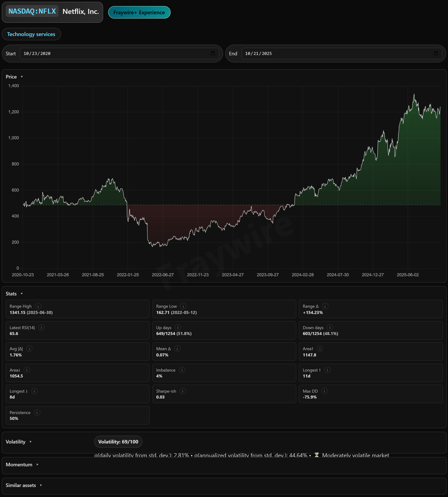Click the Longest ↑ info icon
Image resolution: width=448 pixels, height=497 pixels.
tap(327, 370)
